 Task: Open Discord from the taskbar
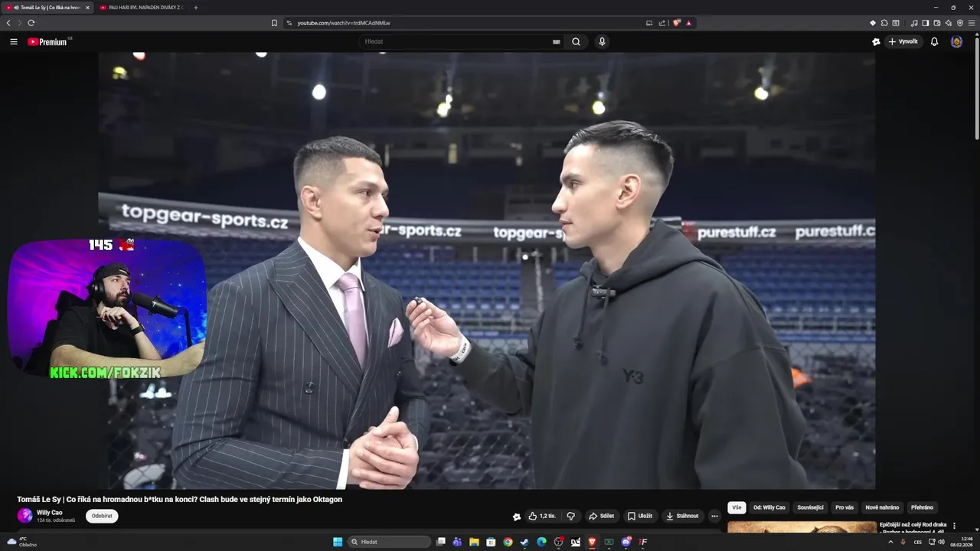point(626,542)
